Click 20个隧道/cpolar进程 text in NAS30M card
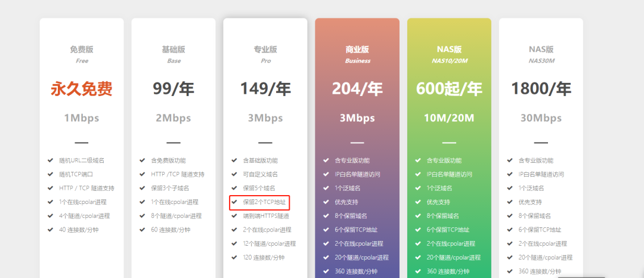Image resolution: width=644 pixels, height=278 pixels. pos(546,258)
